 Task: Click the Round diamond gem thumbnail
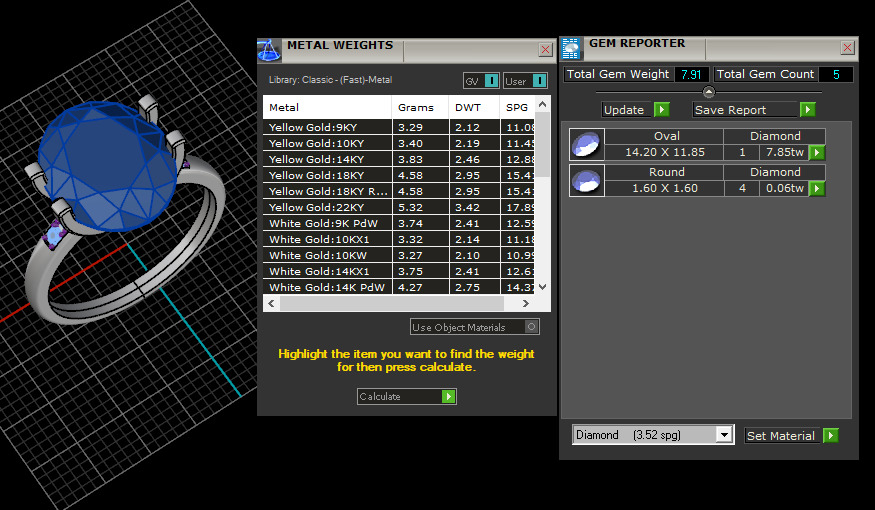click(x=587, y=180)
